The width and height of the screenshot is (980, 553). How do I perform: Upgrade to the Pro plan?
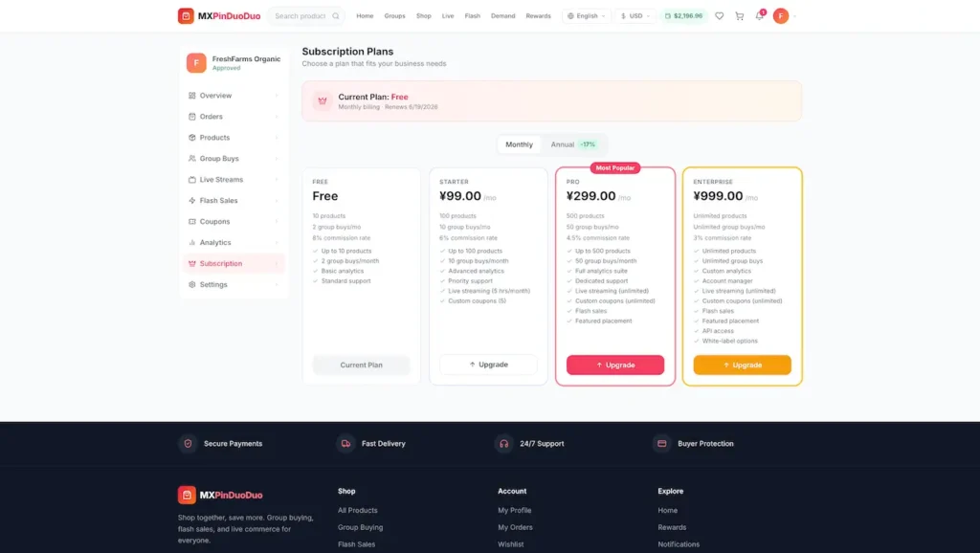(615, 365)
